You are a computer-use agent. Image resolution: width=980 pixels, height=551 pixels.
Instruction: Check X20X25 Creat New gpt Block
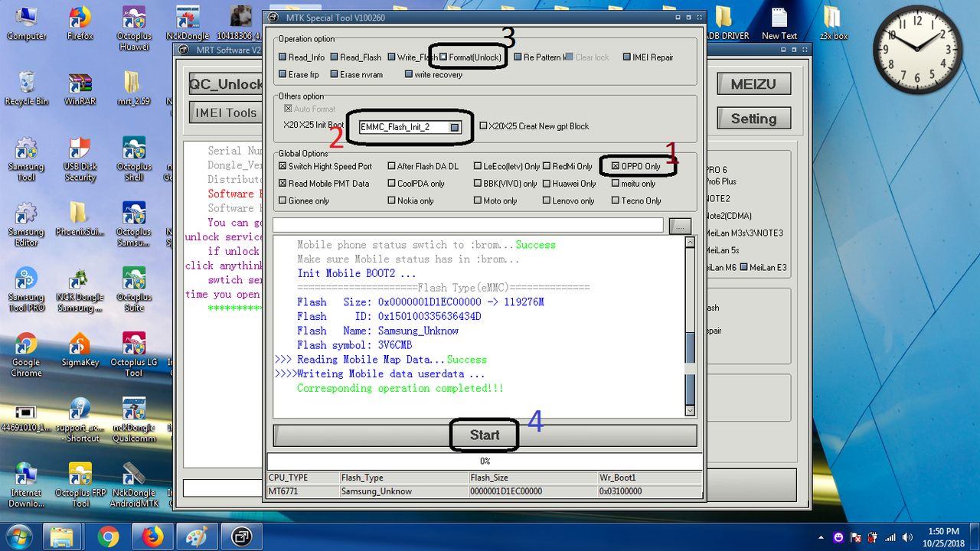[x=483, y=126]
